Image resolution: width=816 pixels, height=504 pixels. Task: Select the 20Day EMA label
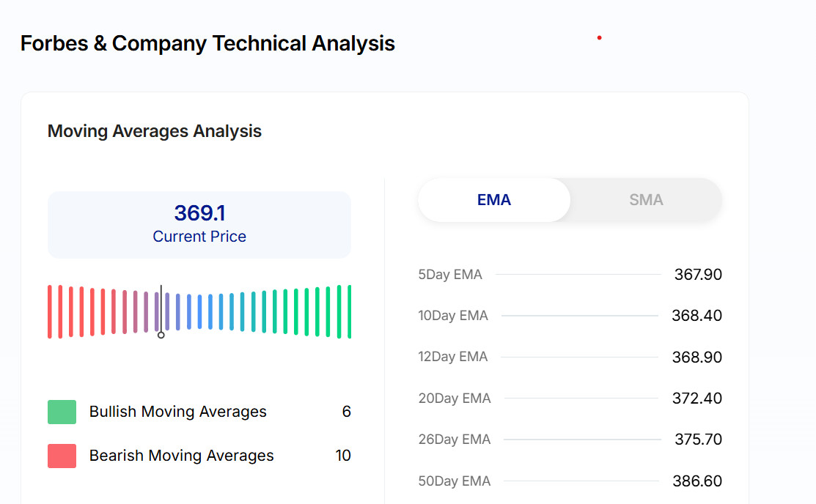click(455, 399)
